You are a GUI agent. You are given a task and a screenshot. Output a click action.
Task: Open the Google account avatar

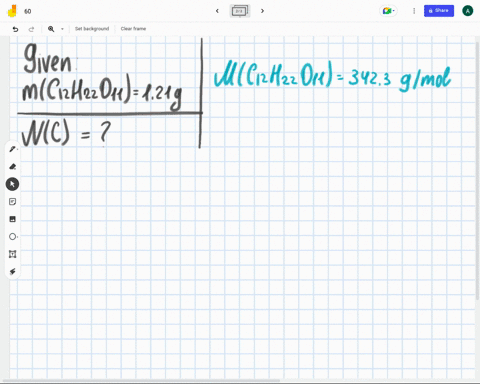click(x=467, y=11)
